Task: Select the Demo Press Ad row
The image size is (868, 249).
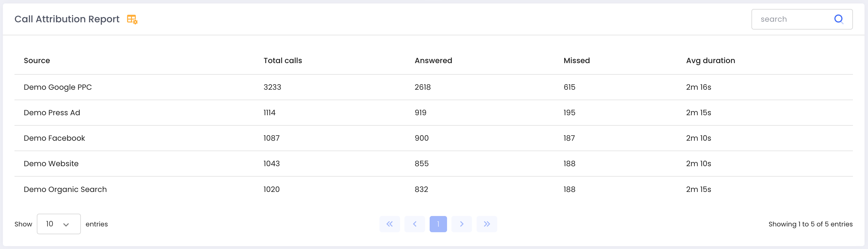Action: point(434,113)
